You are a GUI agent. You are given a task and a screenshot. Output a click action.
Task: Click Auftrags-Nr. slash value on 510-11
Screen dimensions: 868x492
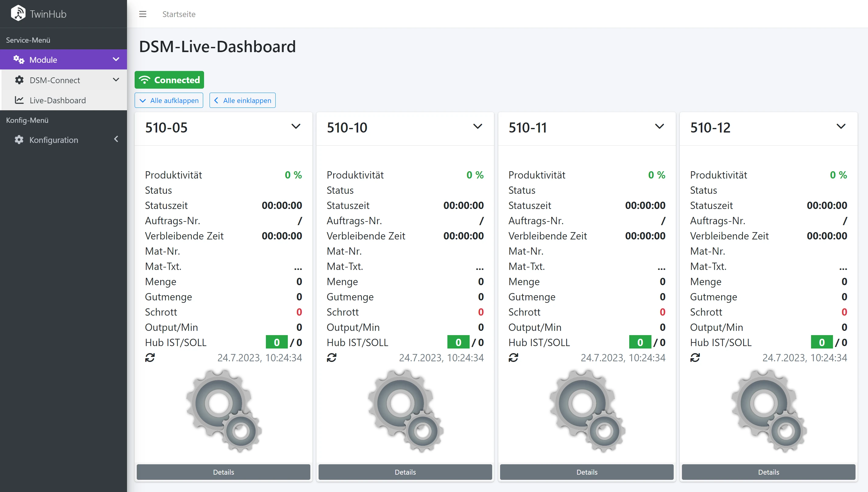[663, 221]
